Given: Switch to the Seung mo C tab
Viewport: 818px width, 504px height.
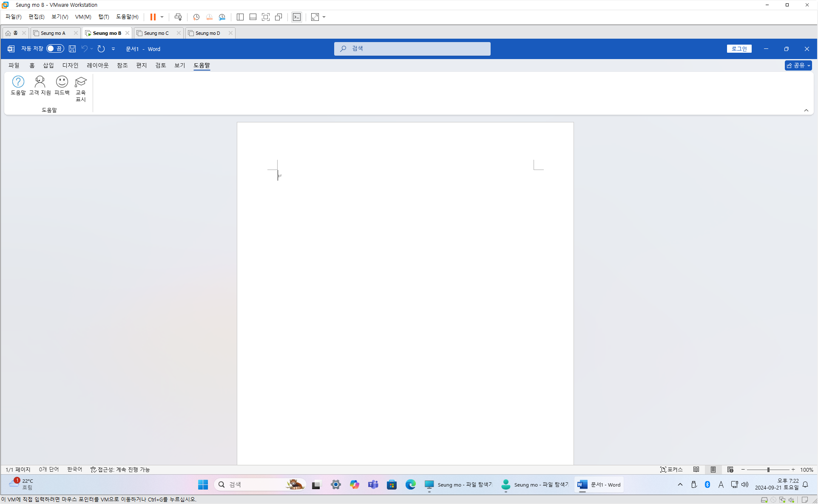Looking at the screenshot, I should point(156,33).
